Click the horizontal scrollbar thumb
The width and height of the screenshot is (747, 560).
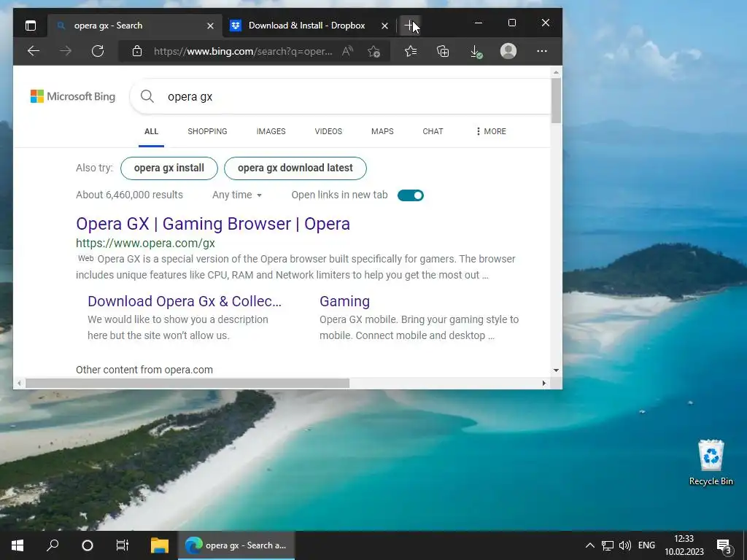pyautogui.click(x=187, y=384)
